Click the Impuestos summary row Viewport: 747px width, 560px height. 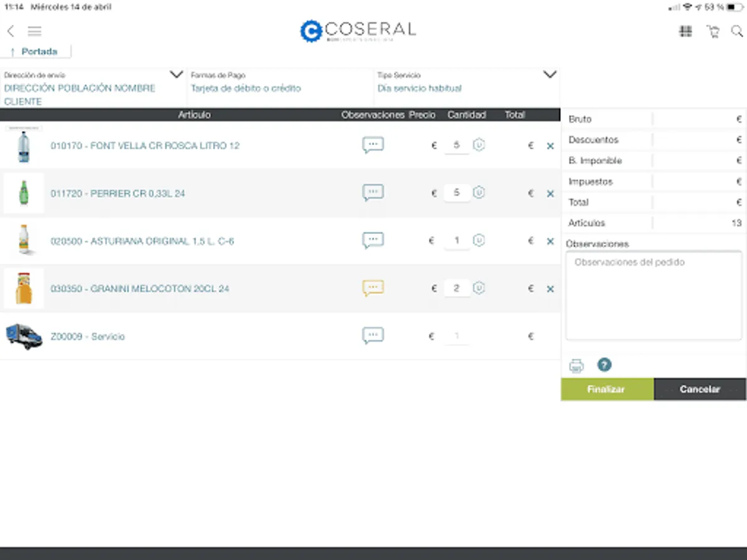coord(654,182)
